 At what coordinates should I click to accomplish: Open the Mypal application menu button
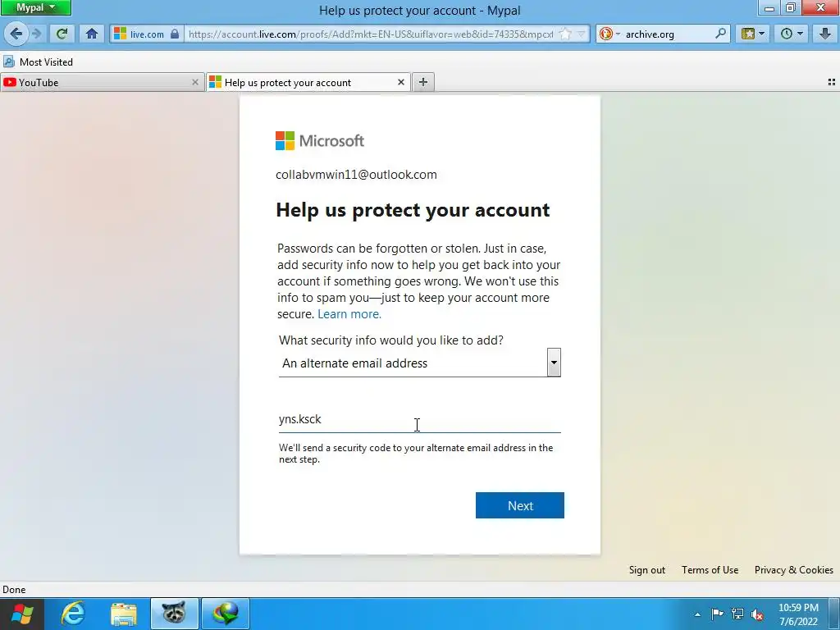pyautogui.click(x=35, y=7)
